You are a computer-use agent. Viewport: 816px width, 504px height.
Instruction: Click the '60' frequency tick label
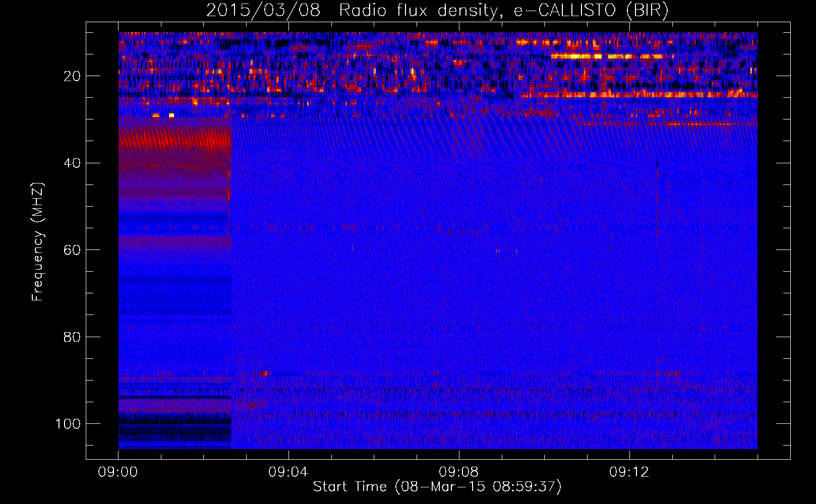coord(72,250)
